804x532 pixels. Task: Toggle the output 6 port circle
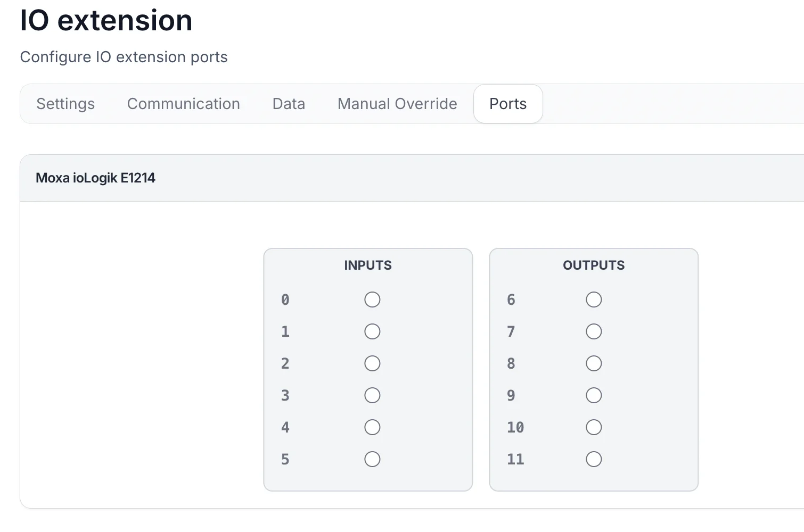[x=594, y=300]
